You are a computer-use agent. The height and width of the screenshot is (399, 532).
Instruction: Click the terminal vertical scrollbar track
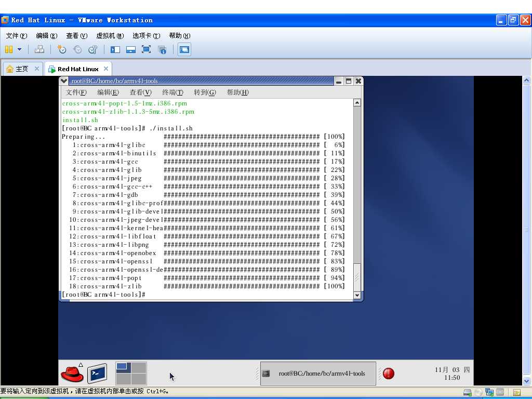coord(357,185)
